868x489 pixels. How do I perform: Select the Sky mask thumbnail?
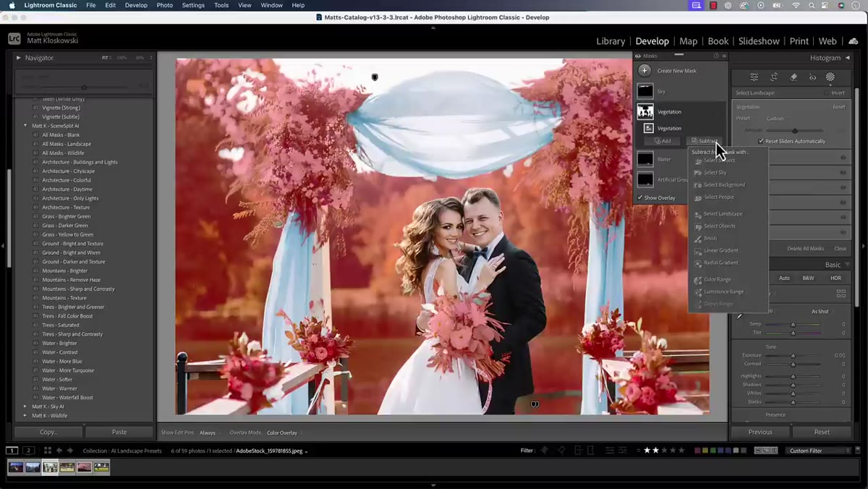[644, 91]
